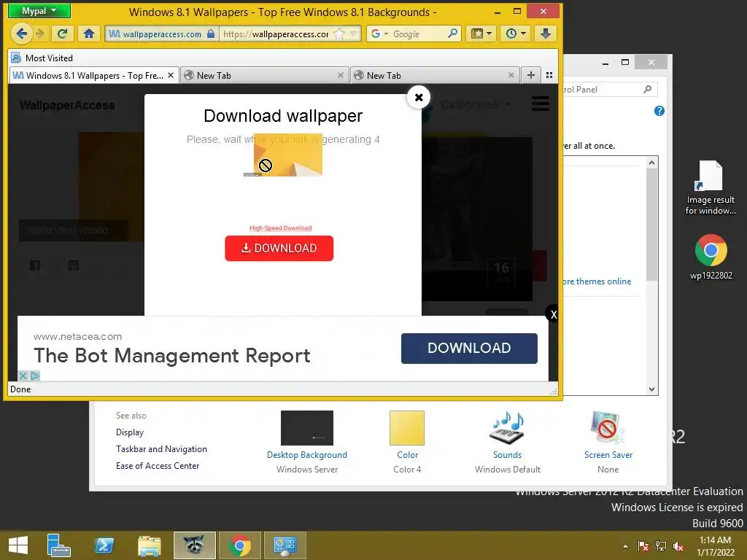The height and width of the screenshot is (560, 747).
Task: Open File Explorer from taskbar
Action: (149, 545)
